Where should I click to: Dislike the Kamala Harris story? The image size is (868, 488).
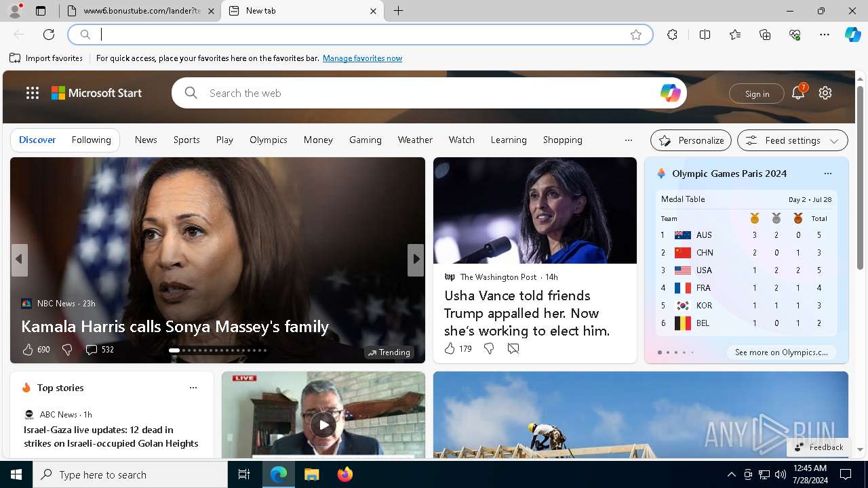click(x=66, y=350)
